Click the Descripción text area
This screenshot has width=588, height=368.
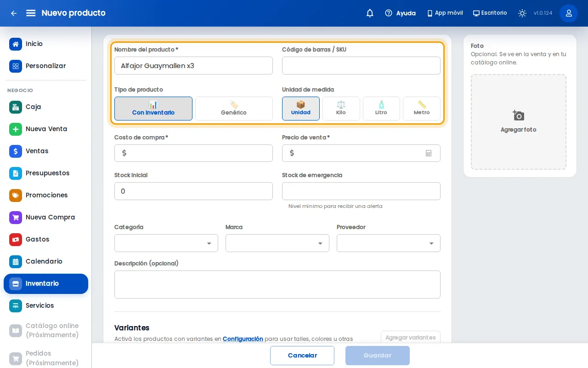tap(277, 285)
